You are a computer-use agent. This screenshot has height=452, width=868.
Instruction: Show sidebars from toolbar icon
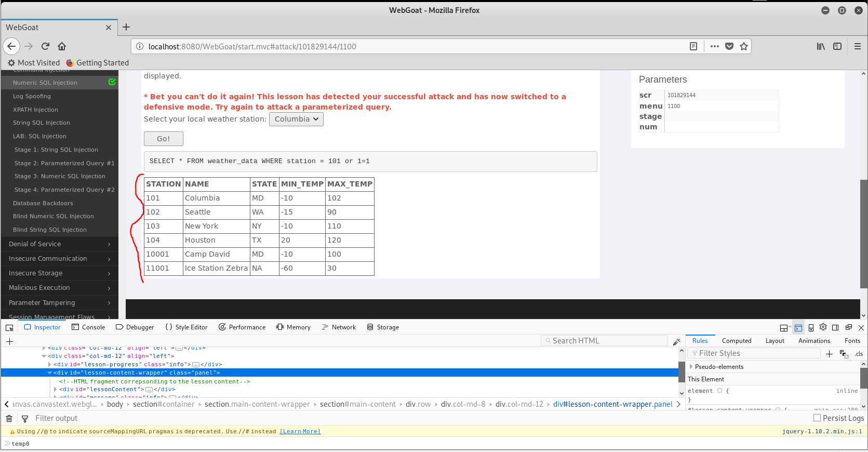[837, 46]
